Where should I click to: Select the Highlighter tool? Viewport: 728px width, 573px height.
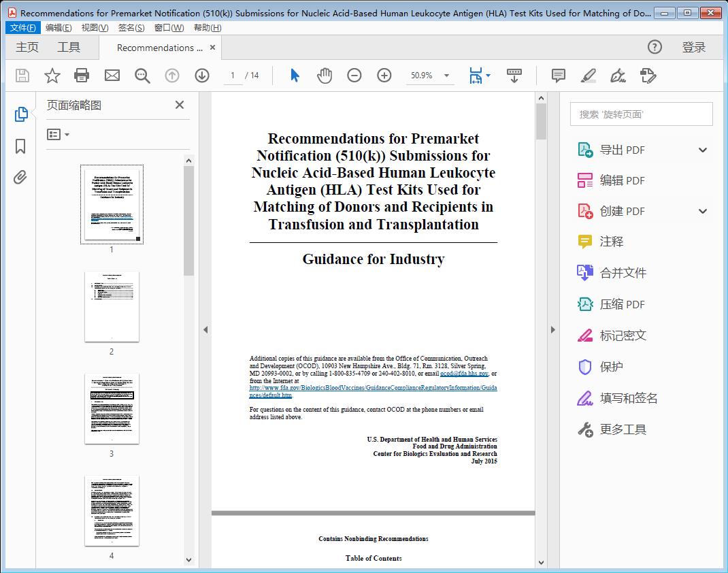tap(589, 76)
